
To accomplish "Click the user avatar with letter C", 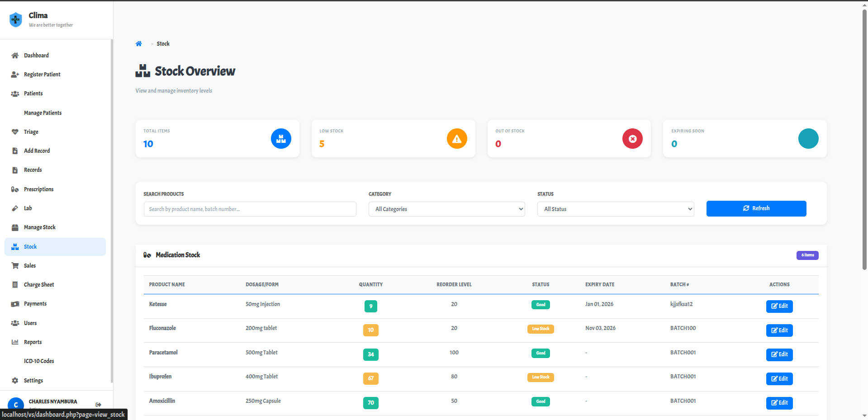I will pos(16,405).
